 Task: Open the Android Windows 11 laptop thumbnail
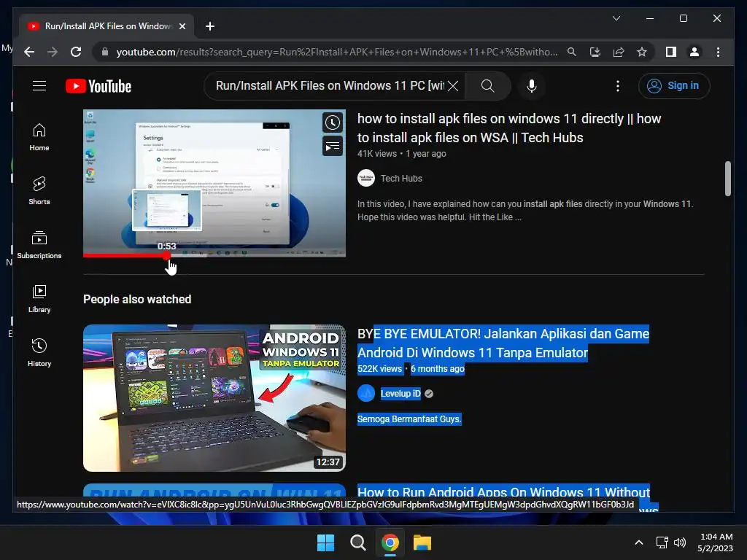point(214,398)
